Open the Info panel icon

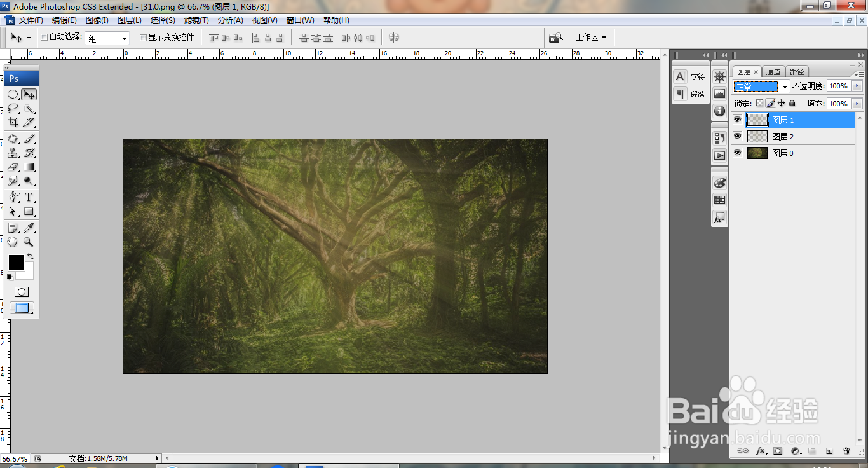719,111
